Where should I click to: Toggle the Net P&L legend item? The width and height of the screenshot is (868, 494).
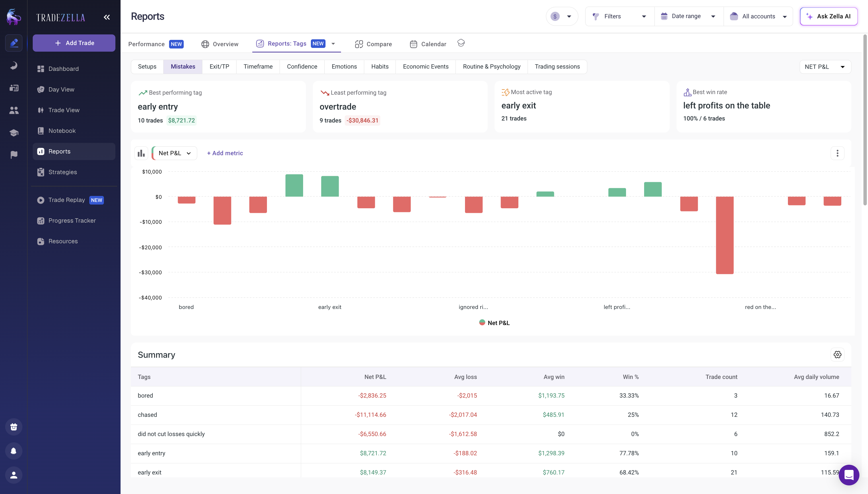(x=494, y=322)
